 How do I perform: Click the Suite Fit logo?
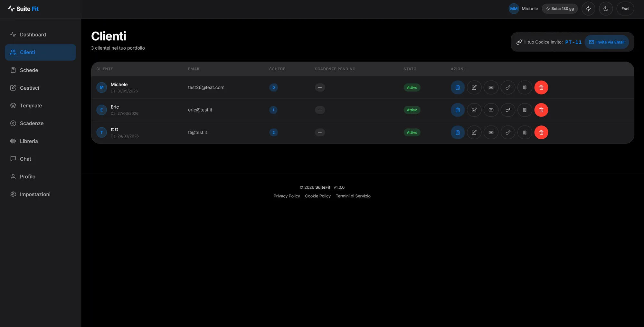[x=23, y=9]
